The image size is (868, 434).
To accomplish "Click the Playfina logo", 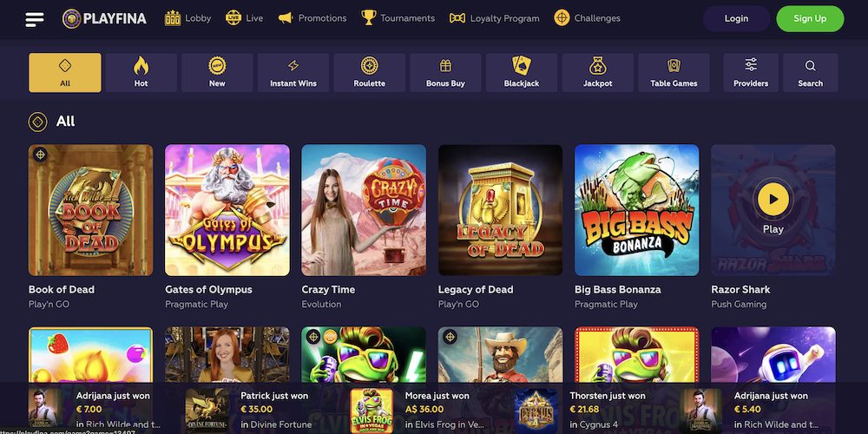I will [105, 19].
